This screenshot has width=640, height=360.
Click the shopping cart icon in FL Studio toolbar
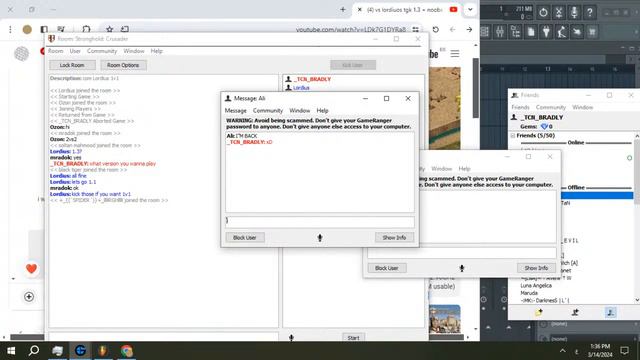tap(592, 32)
